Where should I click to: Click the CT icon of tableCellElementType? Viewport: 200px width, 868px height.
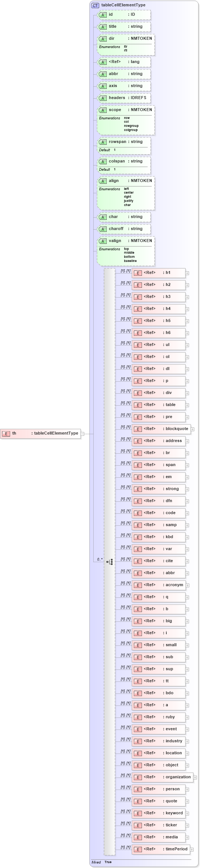(95, 6)
